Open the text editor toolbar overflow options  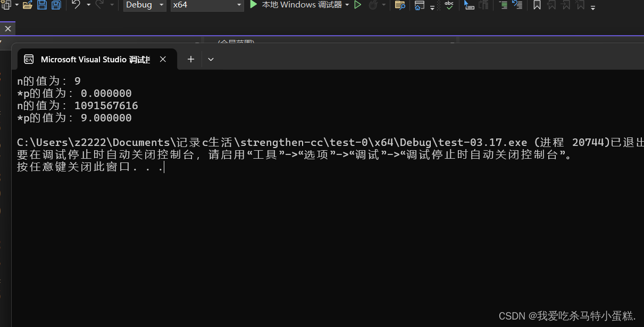point(593,7)
